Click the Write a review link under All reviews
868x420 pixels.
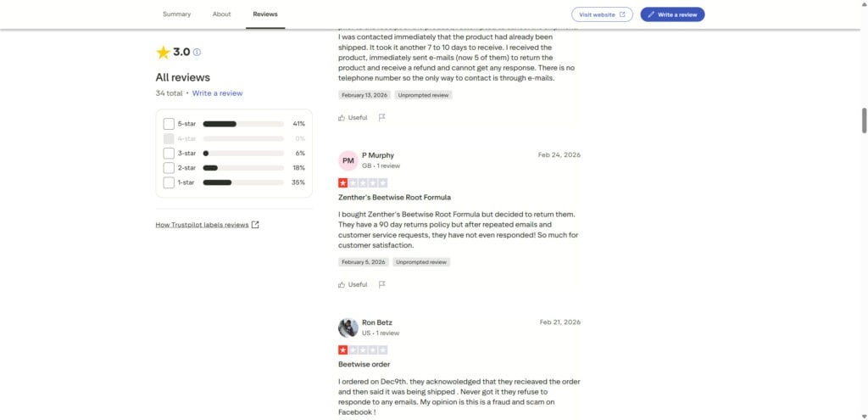click(217, 93)
